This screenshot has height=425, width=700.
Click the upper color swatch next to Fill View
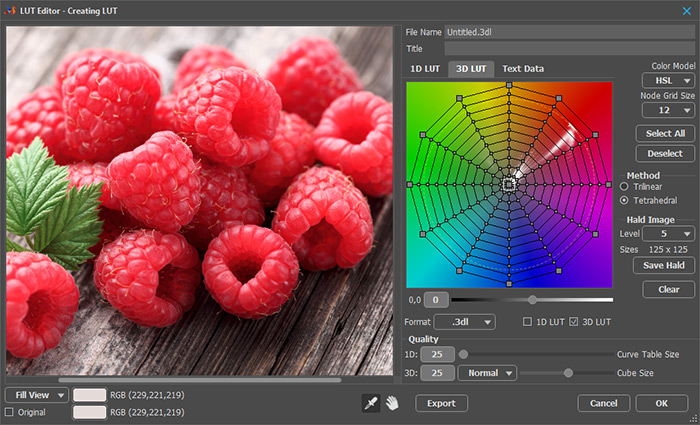tap(90, 395)
